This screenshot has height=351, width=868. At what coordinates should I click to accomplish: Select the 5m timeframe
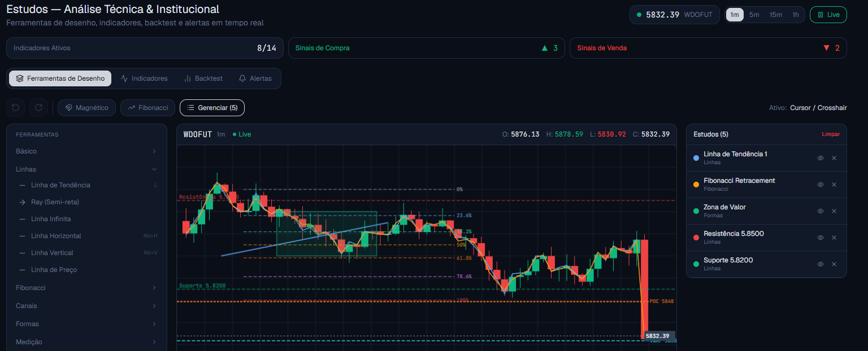(754, 15)
